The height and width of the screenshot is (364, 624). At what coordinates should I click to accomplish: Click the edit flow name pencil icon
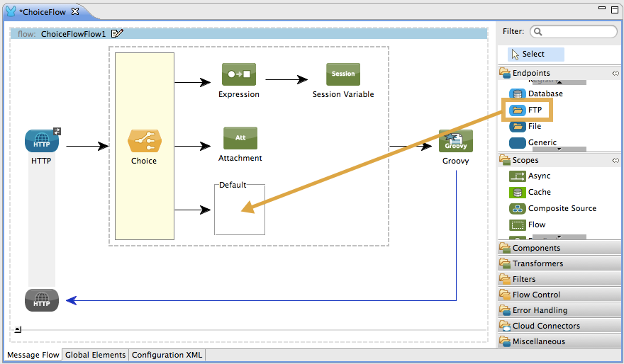coord(118,33)
